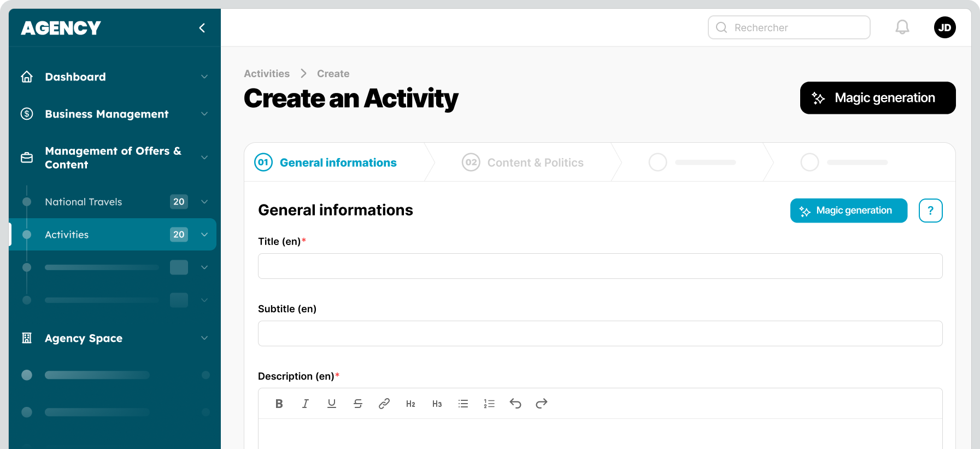This screenshot has width=980, height=449.
Task: Switch to the Content & Politics step
Action: 523,162
